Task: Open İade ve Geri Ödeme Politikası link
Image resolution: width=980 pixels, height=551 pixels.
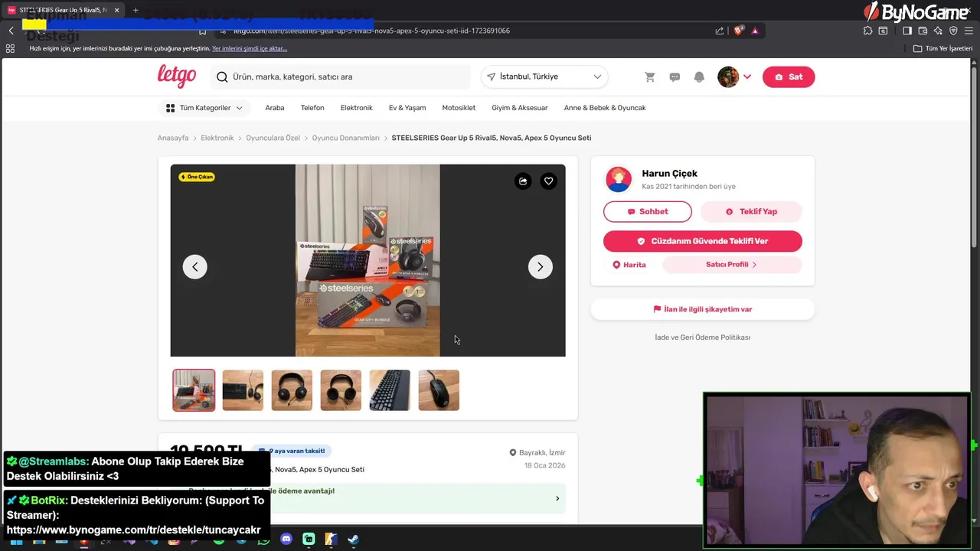Action: click(x=703, y=337)
